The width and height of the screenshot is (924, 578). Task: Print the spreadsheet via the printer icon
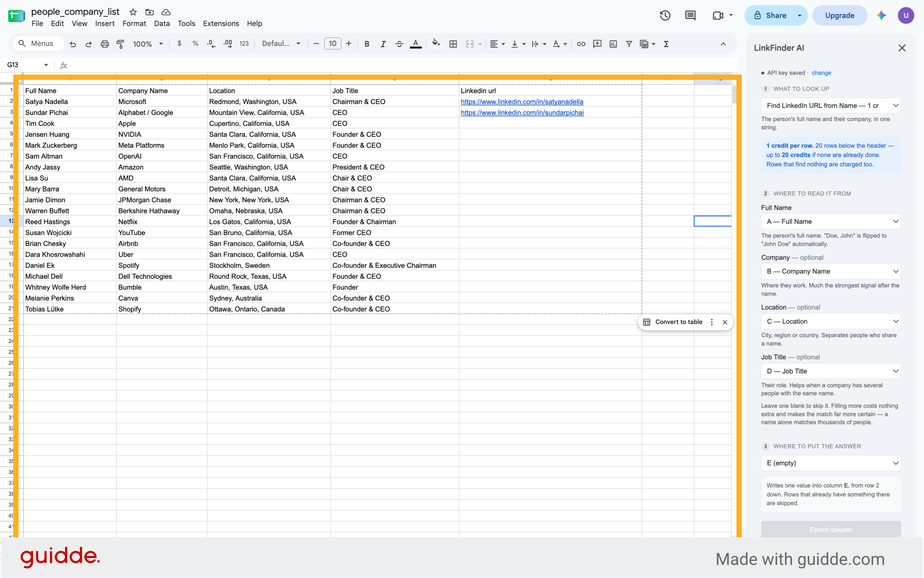click(105, 44)
